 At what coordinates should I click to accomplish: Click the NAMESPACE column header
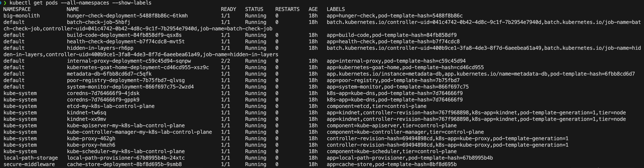pyautogui.click(x=17, y=9)
